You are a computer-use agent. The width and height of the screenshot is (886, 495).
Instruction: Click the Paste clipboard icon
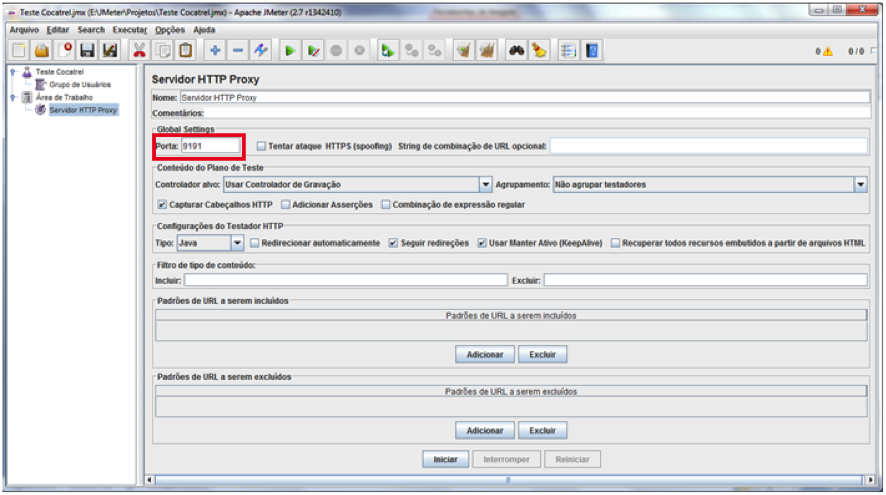click(x=185, y=51)
